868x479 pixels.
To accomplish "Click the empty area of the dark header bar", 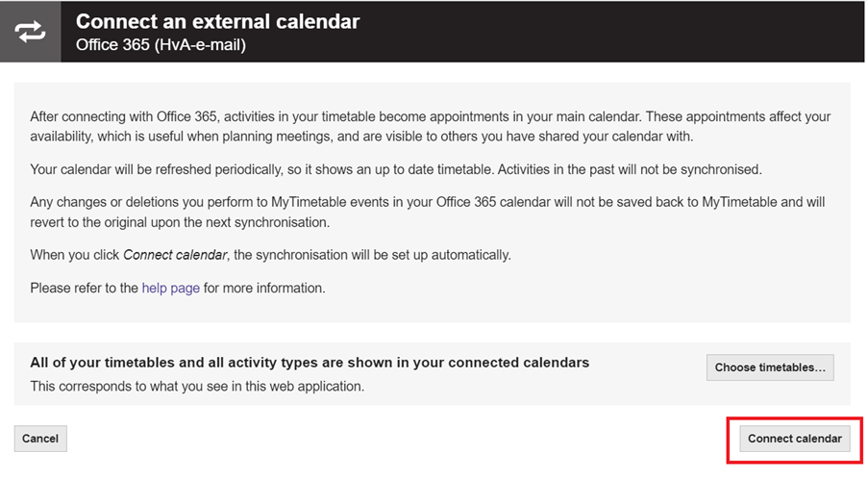I will tap(608, 32).
